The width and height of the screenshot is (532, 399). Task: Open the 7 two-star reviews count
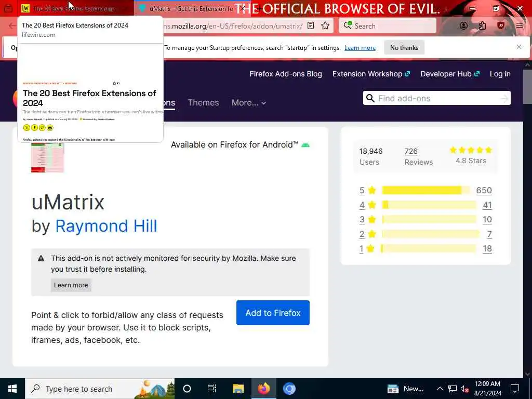(489, 234)
